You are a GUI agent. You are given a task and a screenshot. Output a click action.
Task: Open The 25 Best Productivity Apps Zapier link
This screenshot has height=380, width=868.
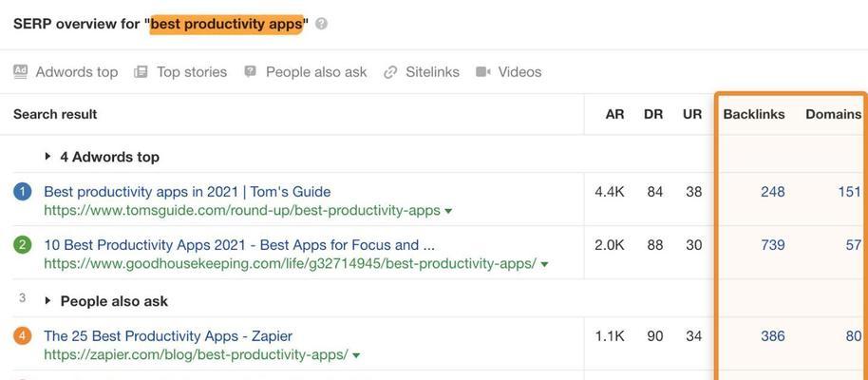pos(168,335)
